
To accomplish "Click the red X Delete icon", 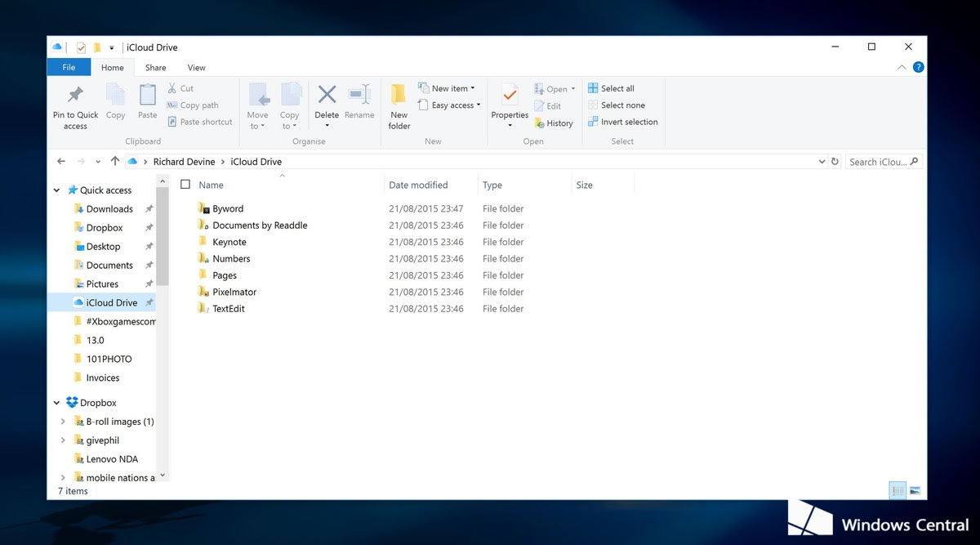I will tap(327, 94).
